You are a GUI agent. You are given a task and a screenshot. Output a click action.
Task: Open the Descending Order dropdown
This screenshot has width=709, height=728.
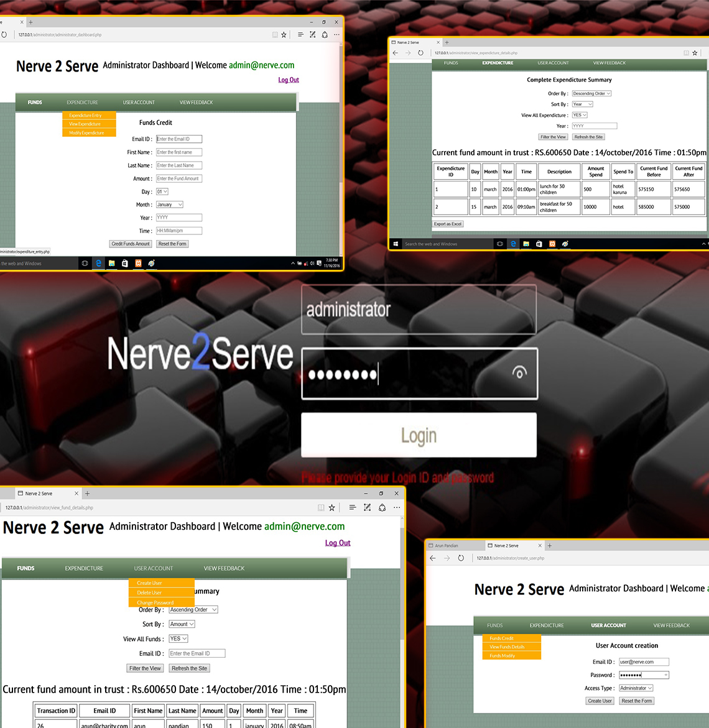pyautogui.click(x=591, y=94)
